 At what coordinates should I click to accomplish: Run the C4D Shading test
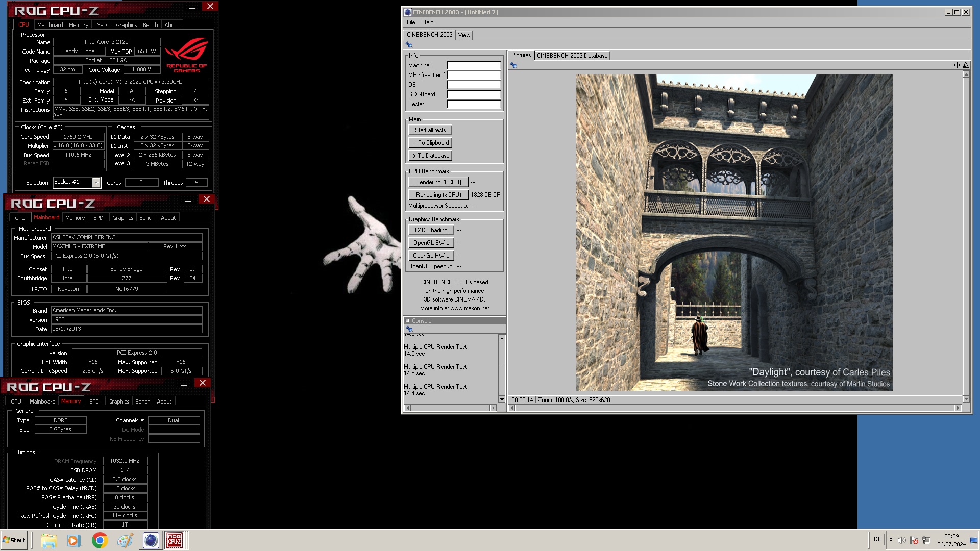(x=431, y=230)
